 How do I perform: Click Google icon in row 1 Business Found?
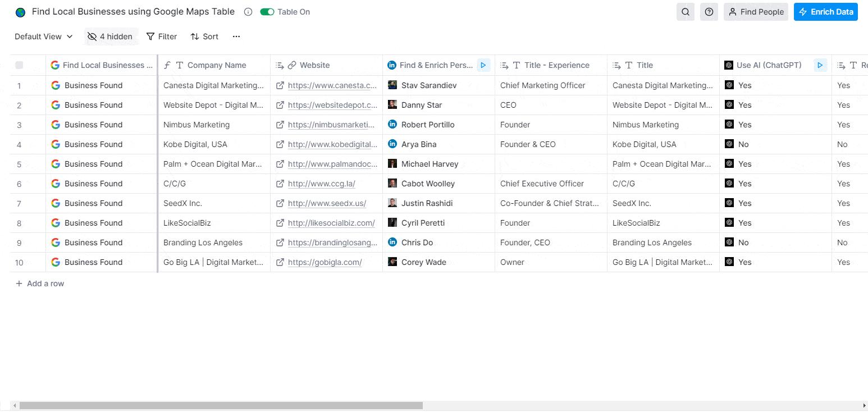pos(56,85)
